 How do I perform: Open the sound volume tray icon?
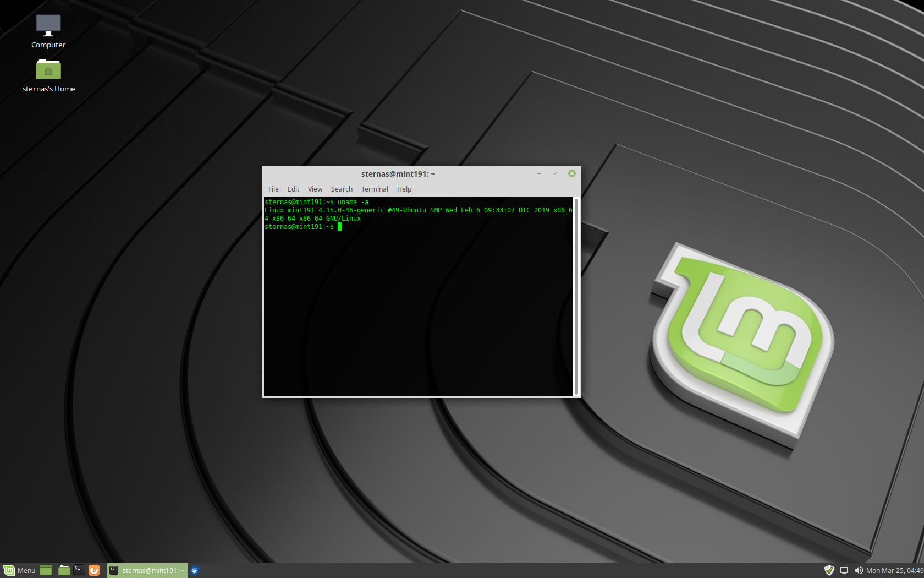tap(859, 570)
